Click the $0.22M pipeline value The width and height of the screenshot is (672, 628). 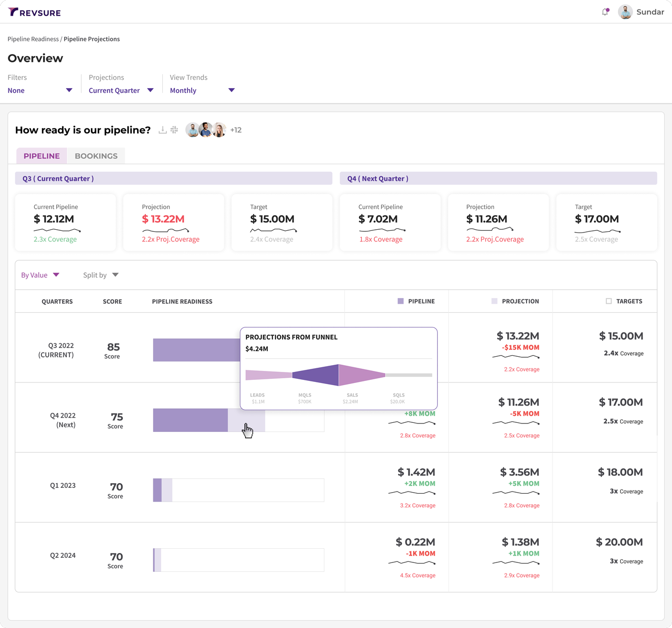click(415, 542)
